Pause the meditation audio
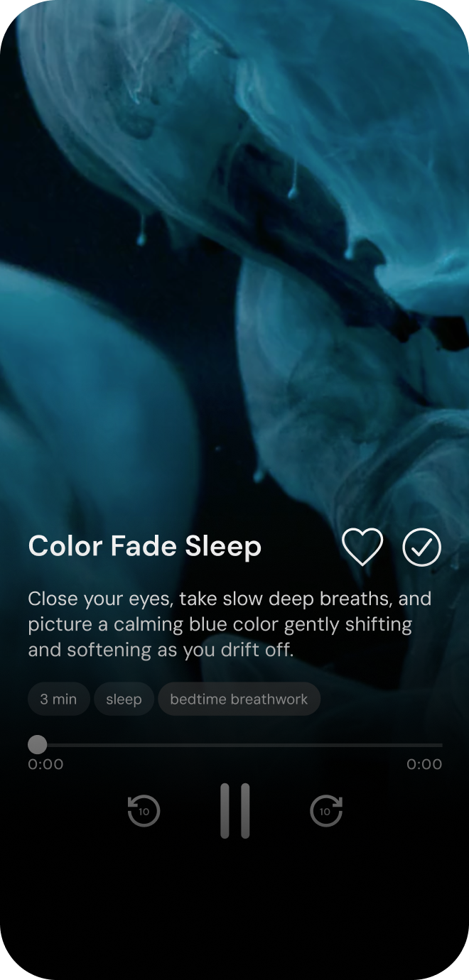The height and width of the screenshot is (980, 469). pyautogui.click(x=235, y=811)
